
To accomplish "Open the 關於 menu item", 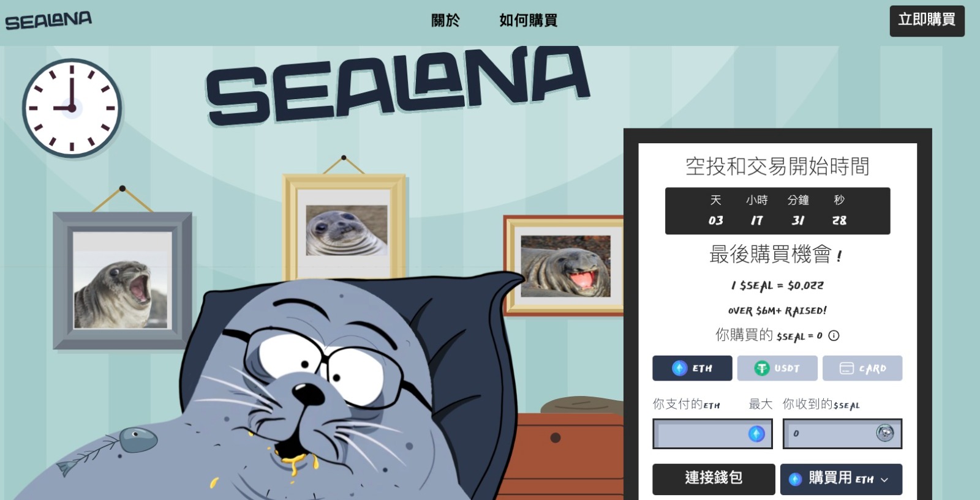I will tap(445, 20).
